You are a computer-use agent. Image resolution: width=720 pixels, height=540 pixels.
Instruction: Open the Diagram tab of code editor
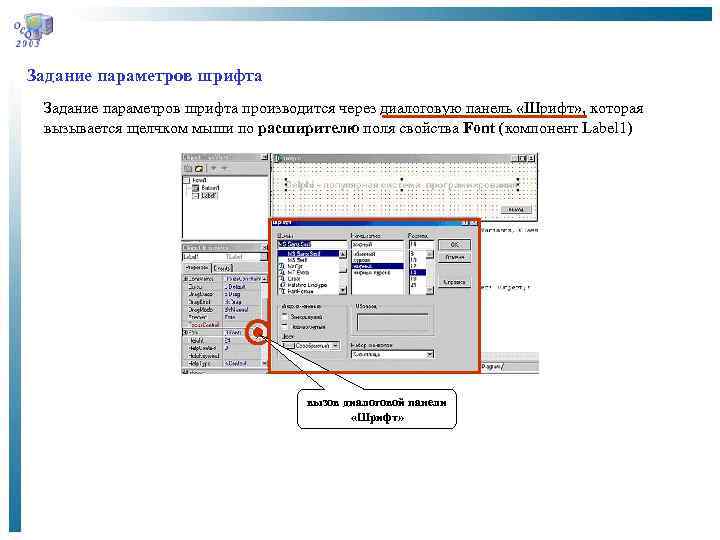pyautogui.click(x=493, y=366)
